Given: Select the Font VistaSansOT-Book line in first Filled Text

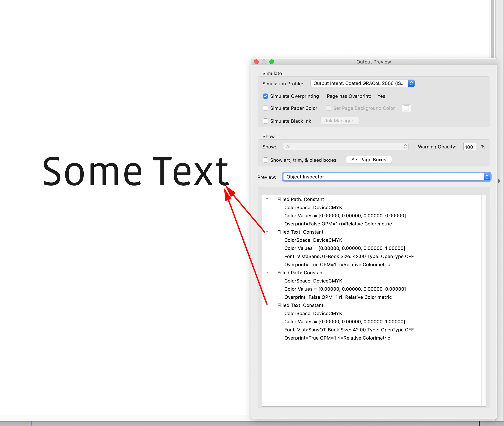Looking at the screenshot, I should coord(349,257).
